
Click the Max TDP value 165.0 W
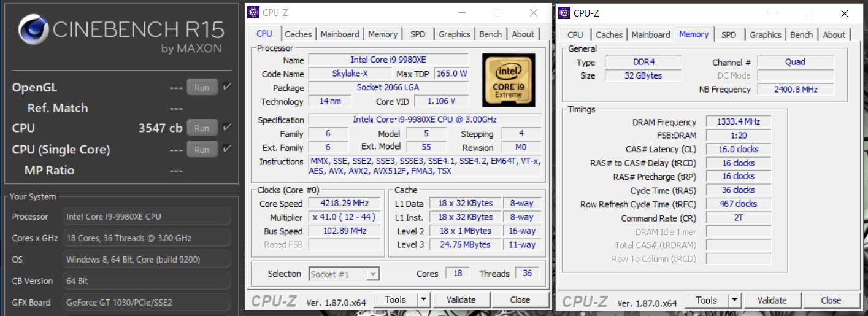tap(451, 74)
